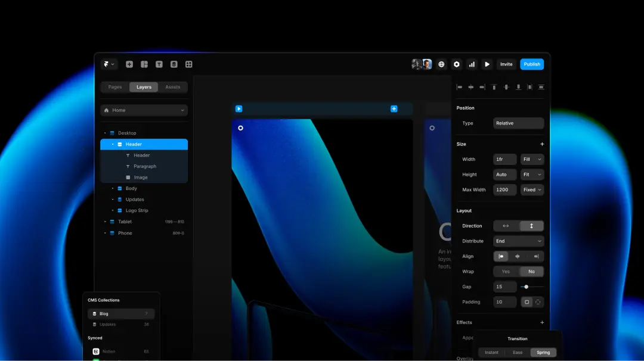Click the globe localization icon

(441, 64)
